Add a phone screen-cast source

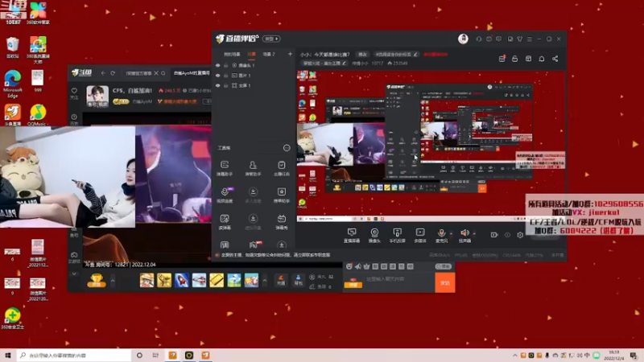[397, 236]
